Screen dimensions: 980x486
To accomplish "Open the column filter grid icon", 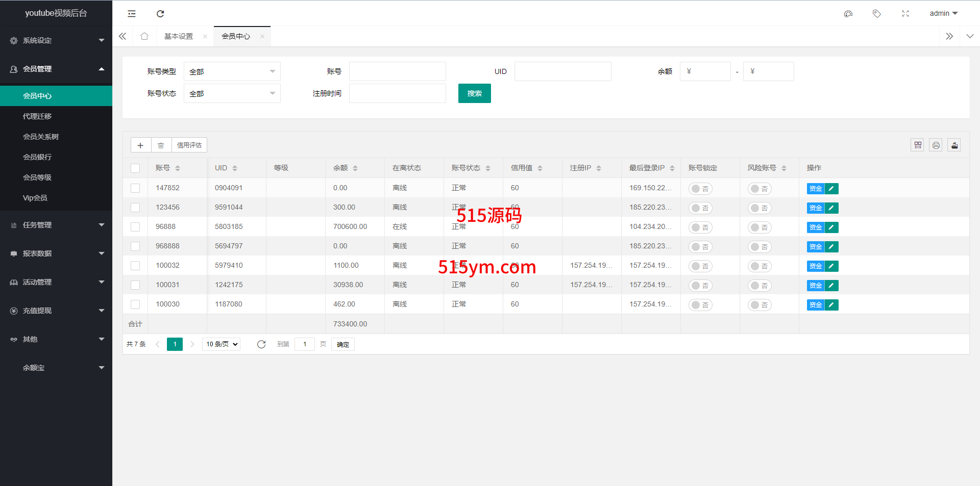I will point(918,145).
